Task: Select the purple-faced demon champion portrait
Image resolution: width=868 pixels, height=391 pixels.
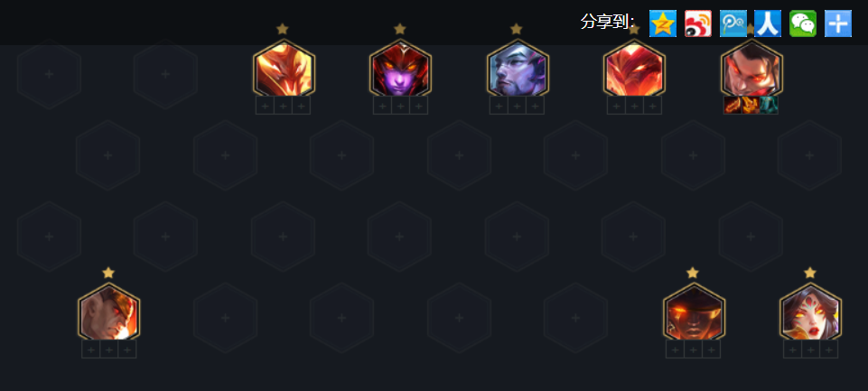Action: 401,70
